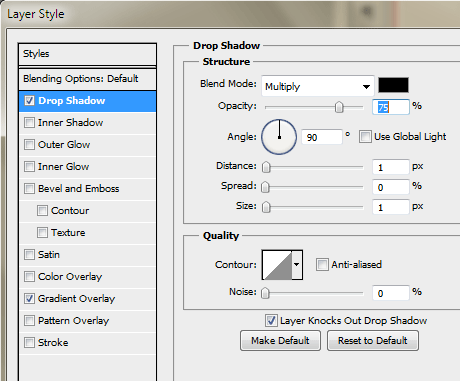Open the contour picker dropdown arrow

click(297, 265)
